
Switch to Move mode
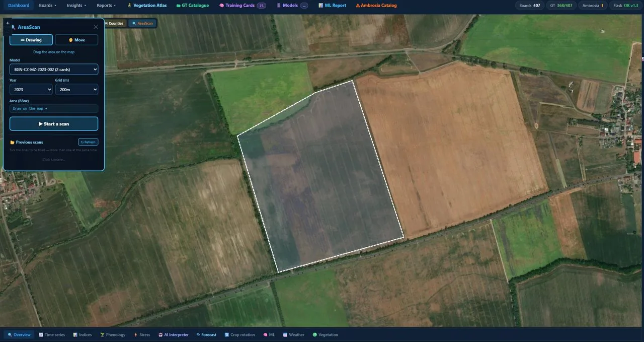coord(76,40)
